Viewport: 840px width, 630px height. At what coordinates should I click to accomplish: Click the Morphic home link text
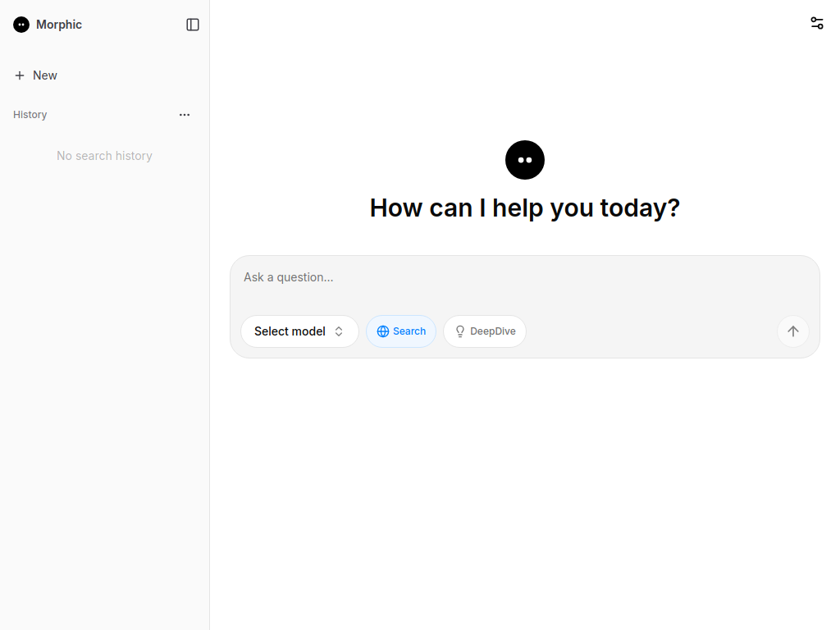tap(59, 25)
